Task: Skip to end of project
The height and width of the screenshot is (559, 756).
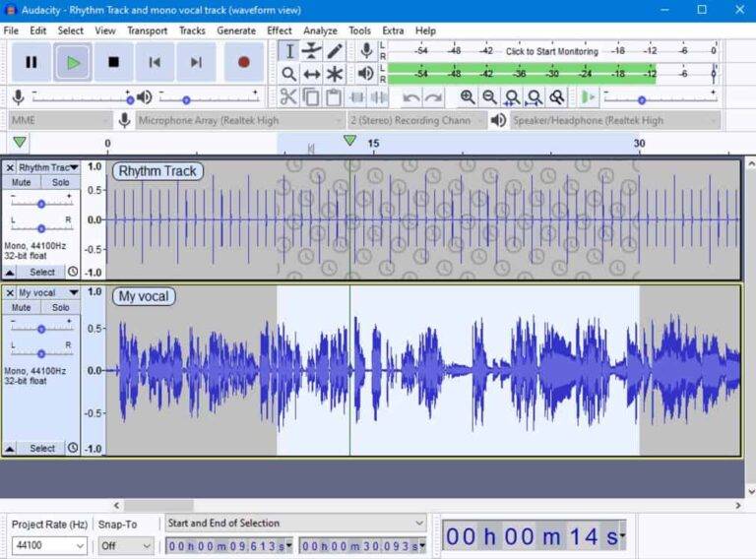Action: click(196, 62)
